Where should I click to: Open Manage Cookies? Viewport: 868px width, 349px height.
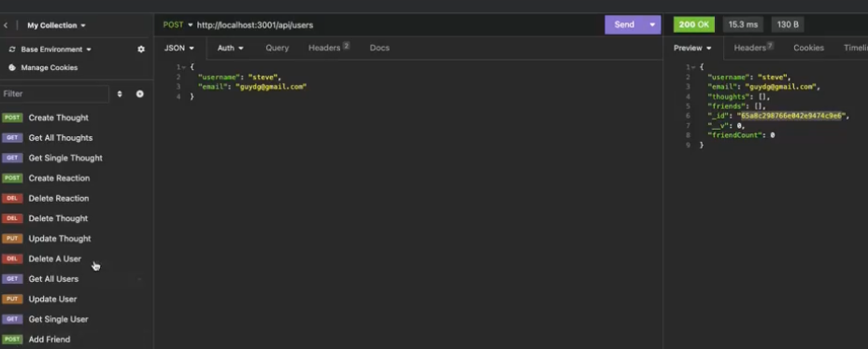point(50,67)
